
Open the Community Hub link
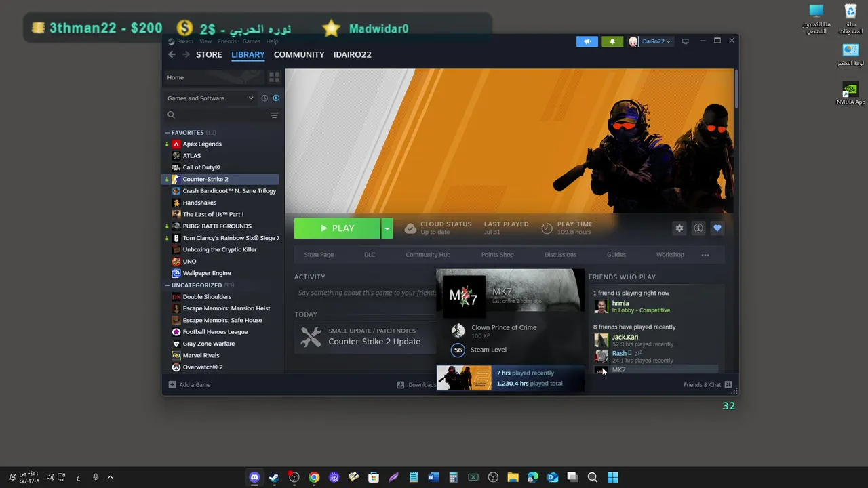click(428, 255)
